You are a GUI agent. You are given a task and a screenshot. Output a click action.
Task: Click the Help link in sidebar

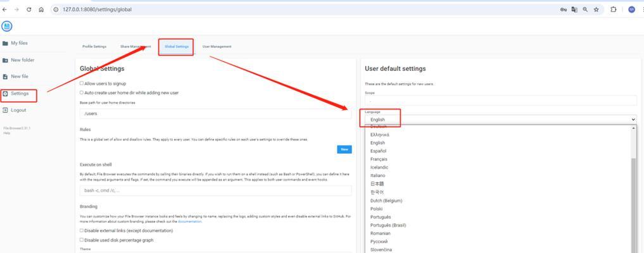coord(6,133)
